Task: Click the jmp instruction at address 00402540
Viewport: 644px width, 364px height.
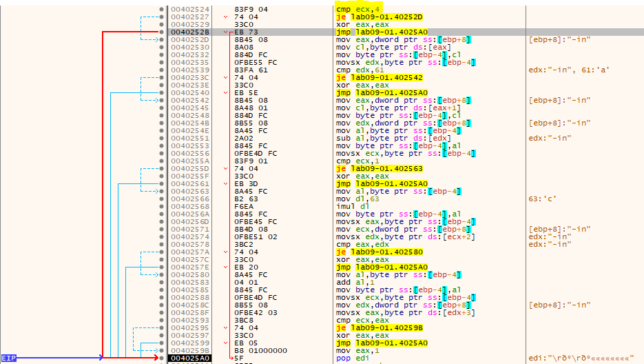Action: pos(382,92)
